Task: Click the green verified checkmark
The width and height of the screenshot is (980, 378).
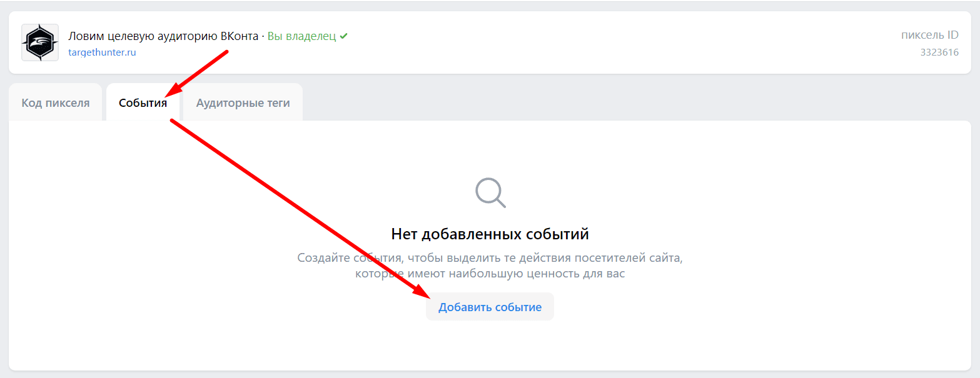Action: (343, 36)
